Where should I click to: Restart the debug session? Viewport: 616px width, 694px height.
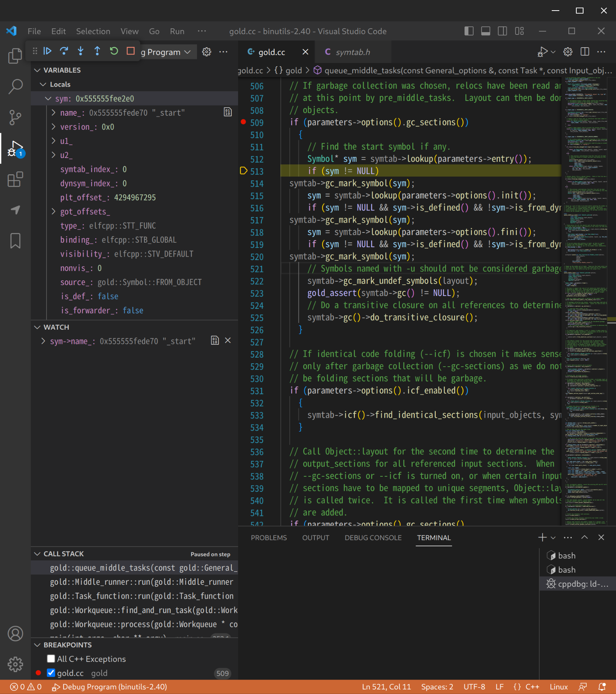coord(114,51)
